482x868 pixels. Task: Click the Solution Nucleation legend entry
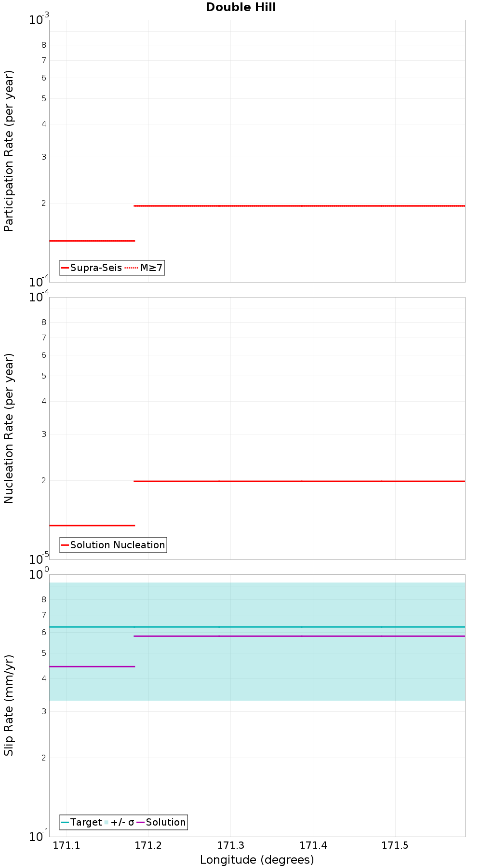113,545
